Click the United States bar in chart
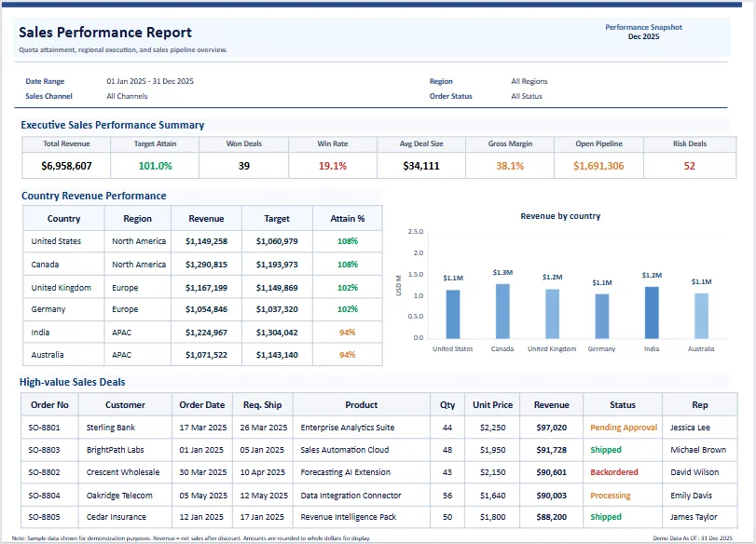 coord(453,314)
